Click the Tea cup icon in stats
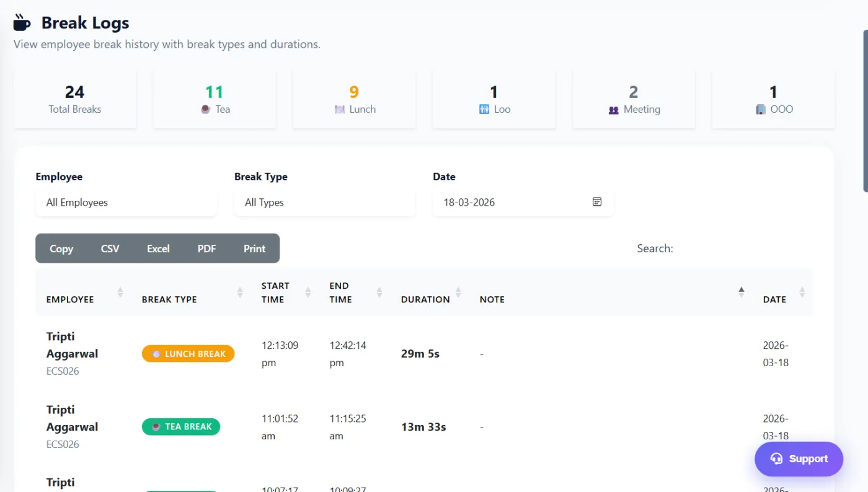 pos(206,110)
